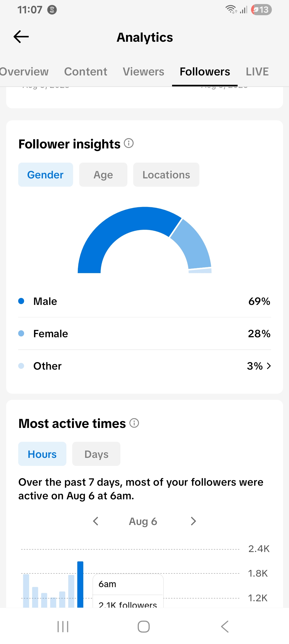Tap the Android back navigation icon

pyautogui.click(x=225, y=627)
